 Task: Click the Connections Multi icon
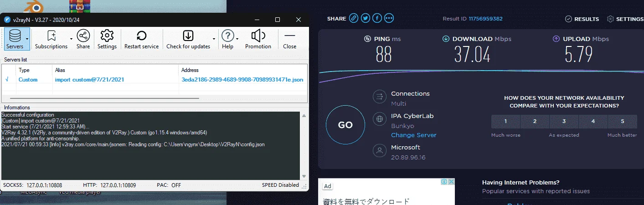(x=379, y=97)
